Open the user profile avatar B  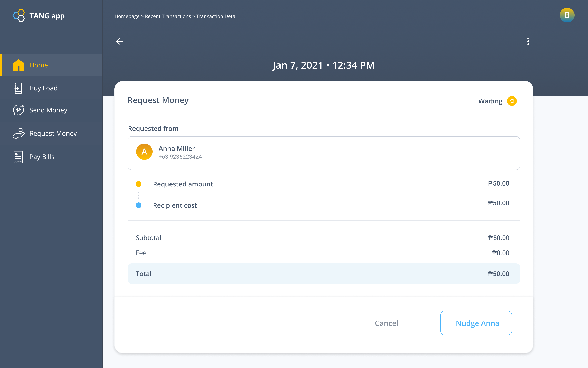(567, 15)
